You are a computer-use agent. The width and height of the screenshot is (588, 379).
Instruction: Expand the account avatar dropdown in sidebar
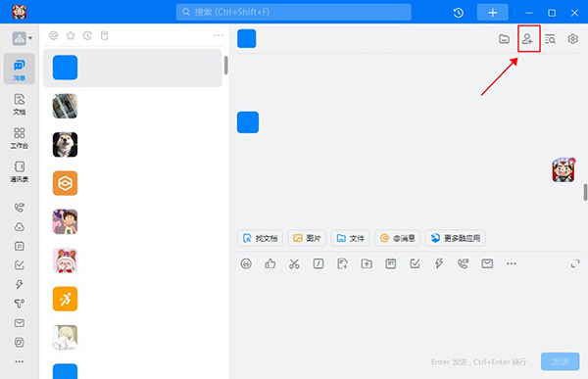click(x=23, y=38)
